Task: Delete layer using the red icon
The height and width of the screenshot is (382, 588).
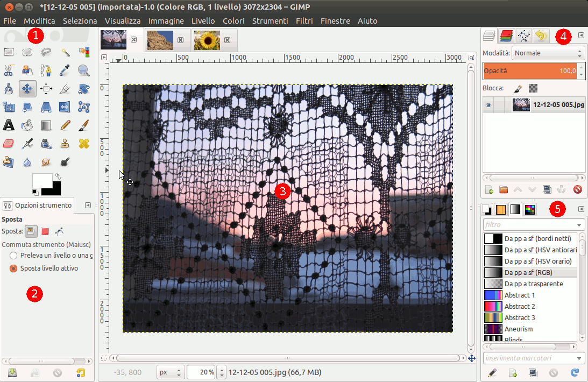Action: coord(578,189)
